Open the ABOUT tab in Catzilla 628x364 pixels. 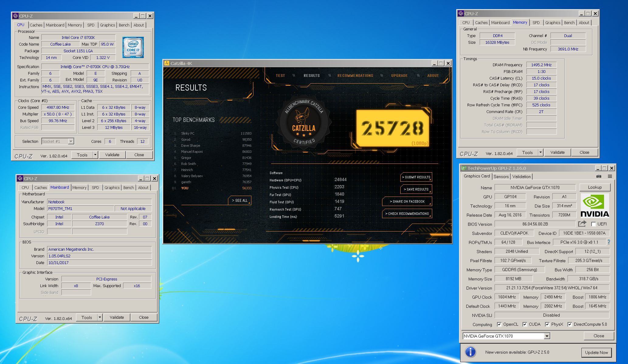click(x=433, y=76)
